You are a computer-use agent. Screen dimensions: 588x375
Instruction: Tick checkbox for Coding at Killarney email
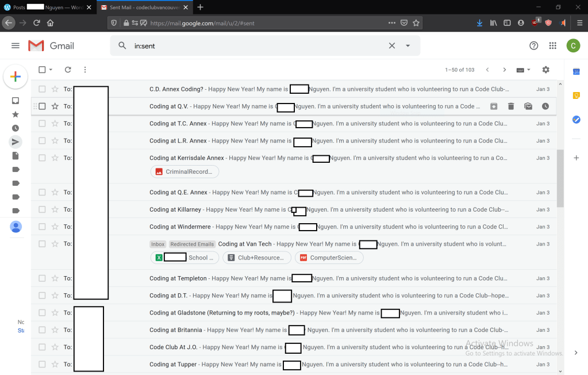pos(42,210)
